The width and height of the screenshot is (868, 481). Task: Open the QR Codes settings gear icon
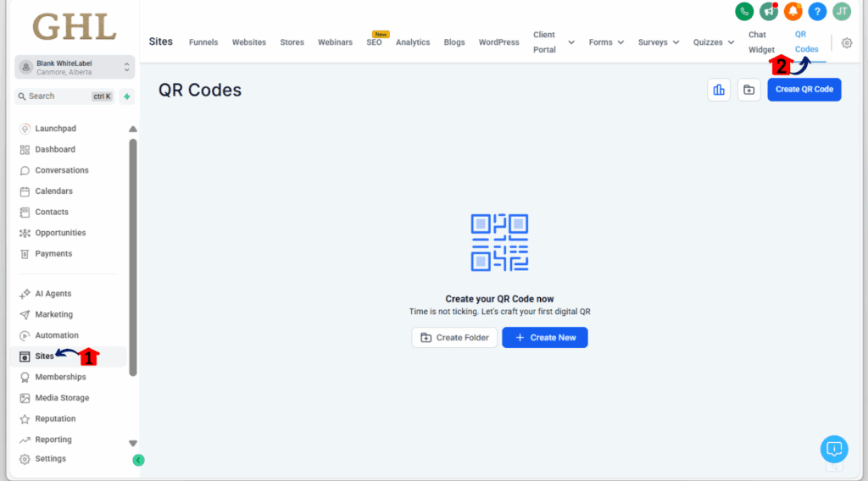coord(846,43)
